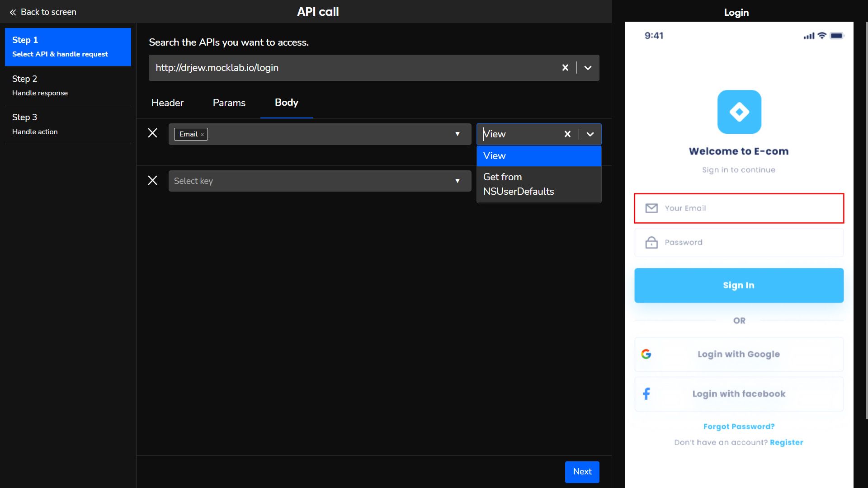Screen dimensions: 868x488
Task: Select the Your Email field in preview
Action: [x=739, y=208]
